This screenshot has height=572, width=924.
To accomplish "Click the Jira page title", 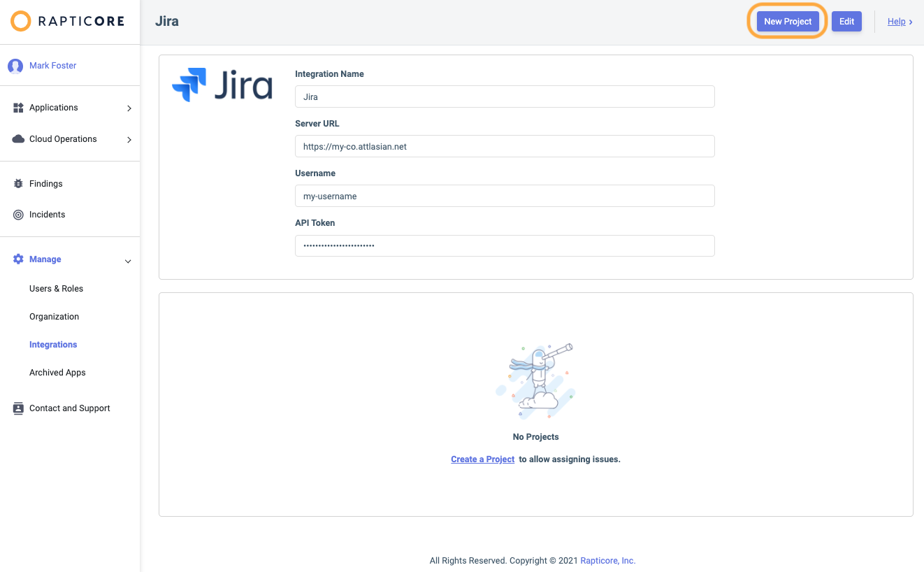I will click(x=167, y=22).
